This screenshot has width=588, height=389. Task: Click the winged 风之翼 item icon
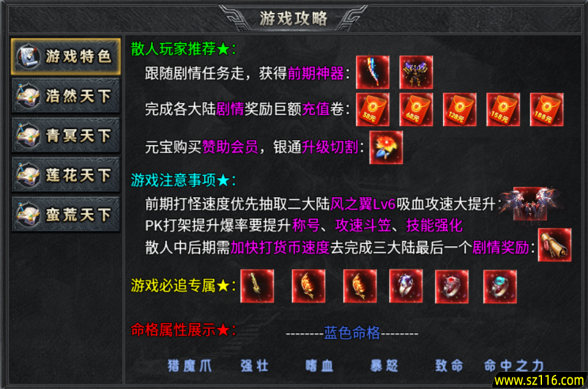point(530,203)
